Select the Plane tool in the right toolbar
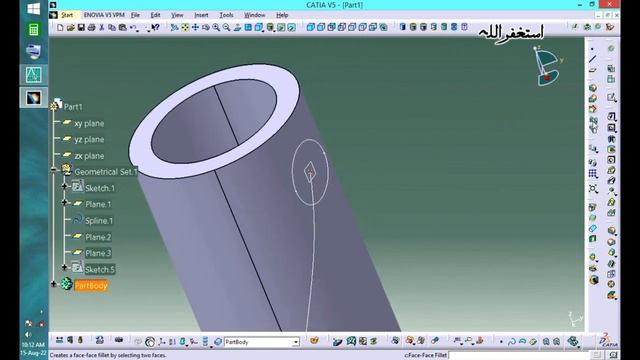The width and height of the screenshot is (640, 360). click(593, 70)
